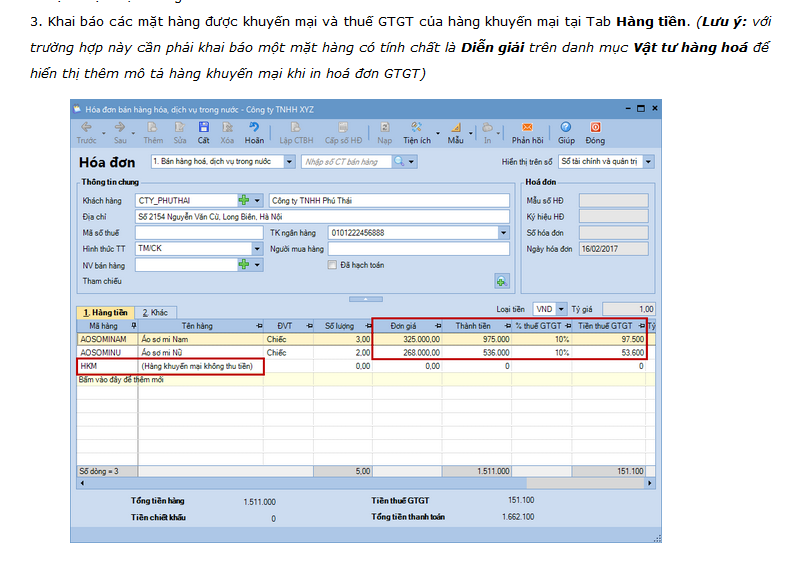Click 'Bấm vào đây để thêm mới'
This screenshot has width=789, height=561.
121,379
